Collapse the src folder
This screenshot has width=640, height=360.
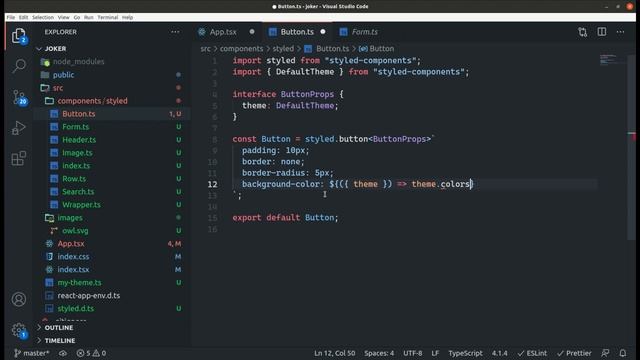112,88
